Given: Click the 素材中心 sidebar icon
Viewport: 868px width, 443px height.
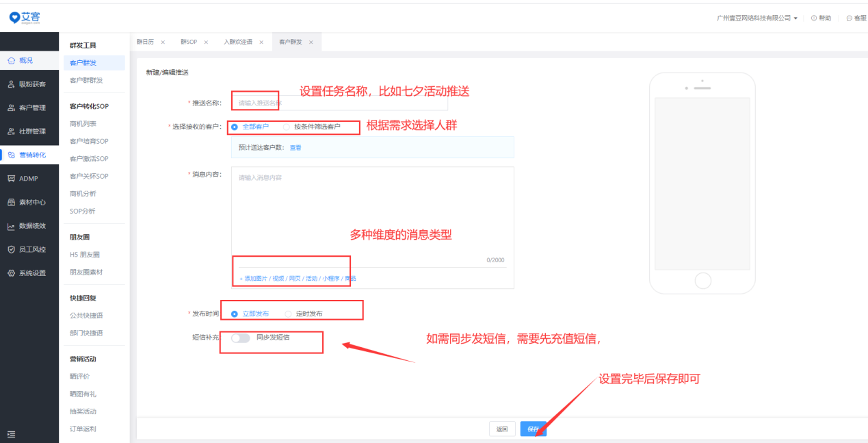Looking at the screenshot, I should 11,202.
